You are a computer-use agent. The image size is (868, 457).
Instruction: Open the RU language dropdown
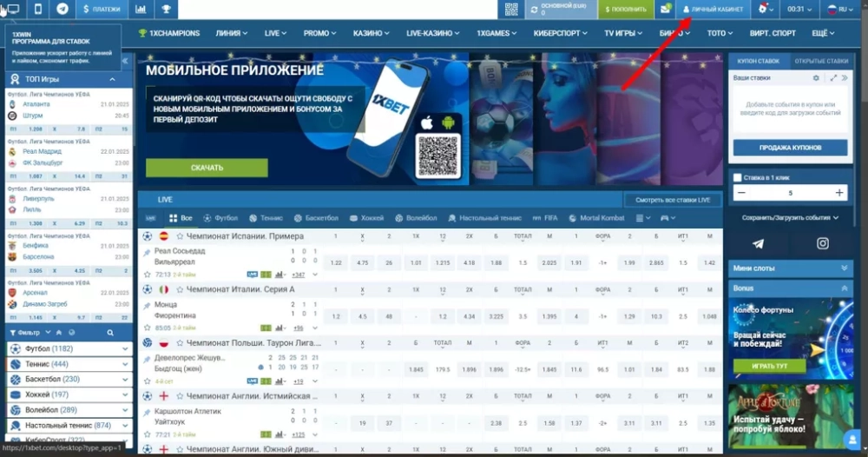point(839,9)
